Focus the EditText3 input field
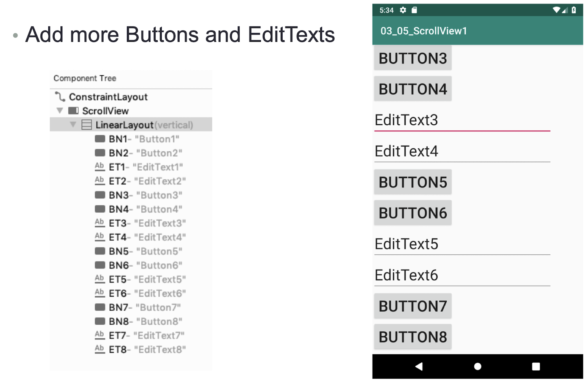The width and height of the screenshot is (588, 384). click(x=462, y=120)
